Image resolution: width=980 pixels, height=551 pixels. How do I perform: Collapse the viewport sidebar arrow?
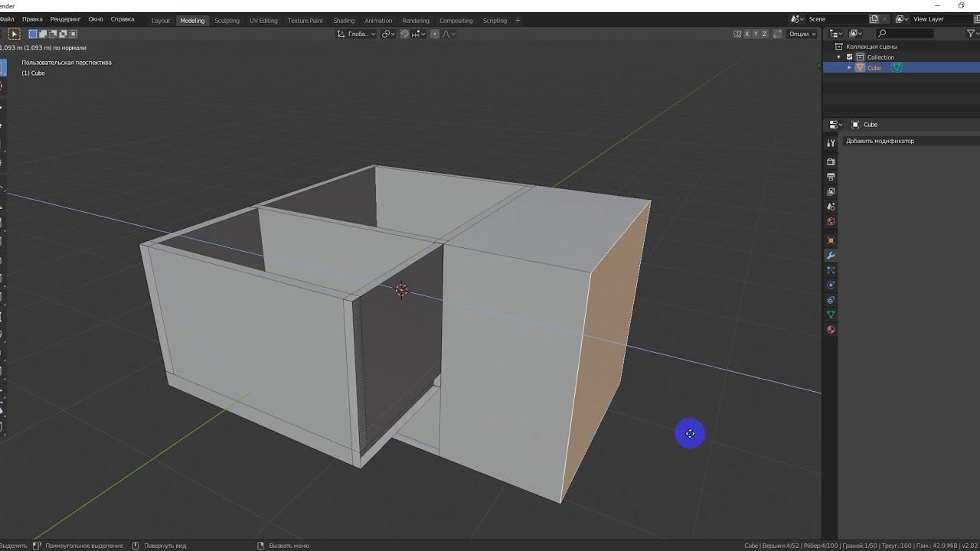(x=818, y=65)
